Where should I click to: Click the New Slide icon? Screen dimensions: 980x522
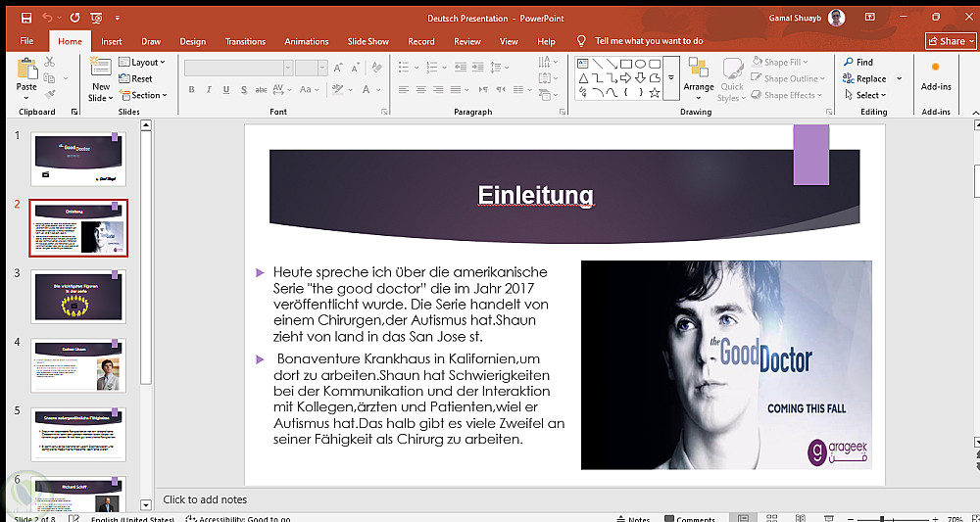[100, 68]
